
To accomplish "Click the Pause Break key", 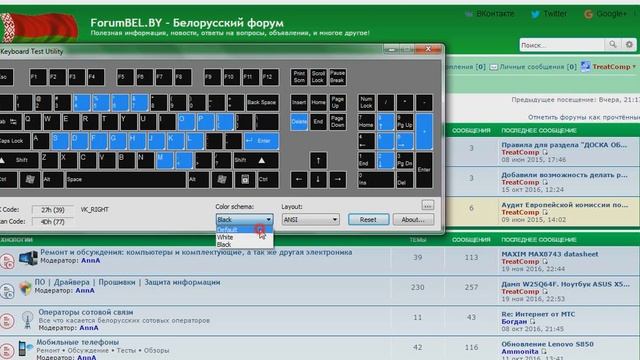I will click(x=338, y=77).
